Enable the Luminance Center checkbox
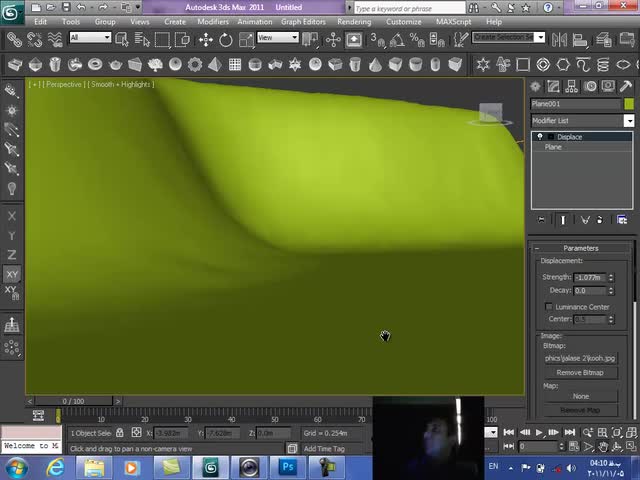640x480 pixels. [x=549, y=307]
